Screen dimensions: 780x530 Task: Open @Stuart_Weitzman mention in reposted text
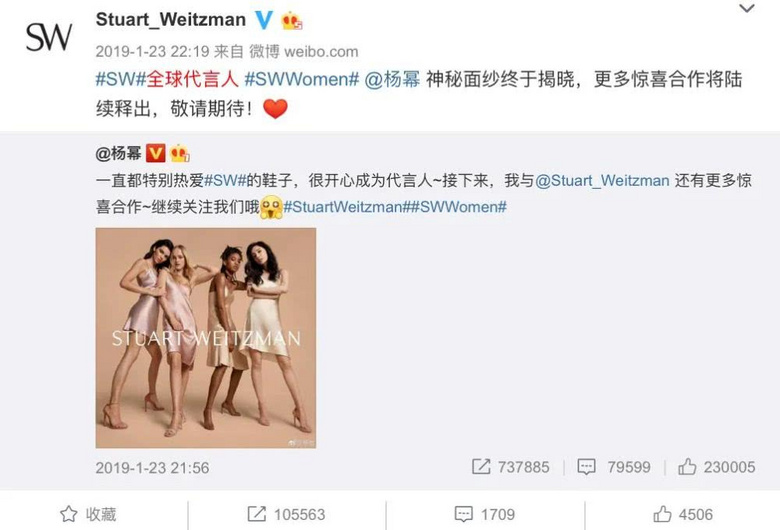pos(602,180)
